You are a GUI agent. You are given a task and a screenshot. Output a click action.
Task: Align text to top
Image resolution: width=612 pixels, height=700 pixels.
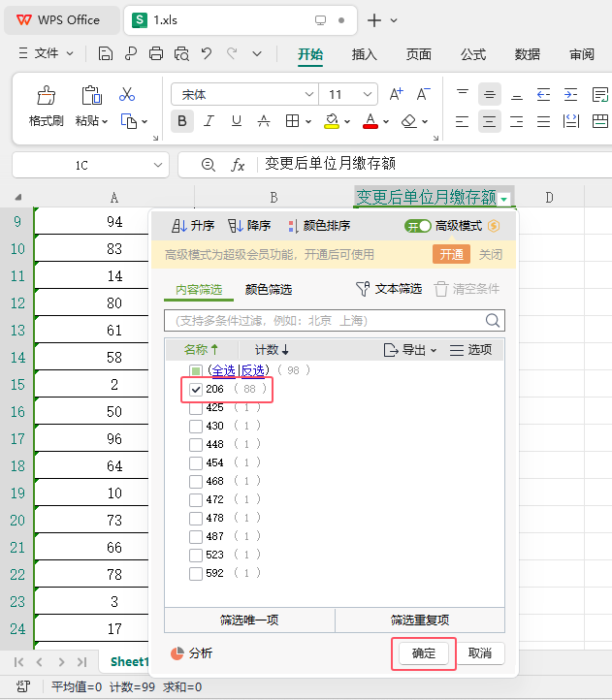(x=463, y=94)
